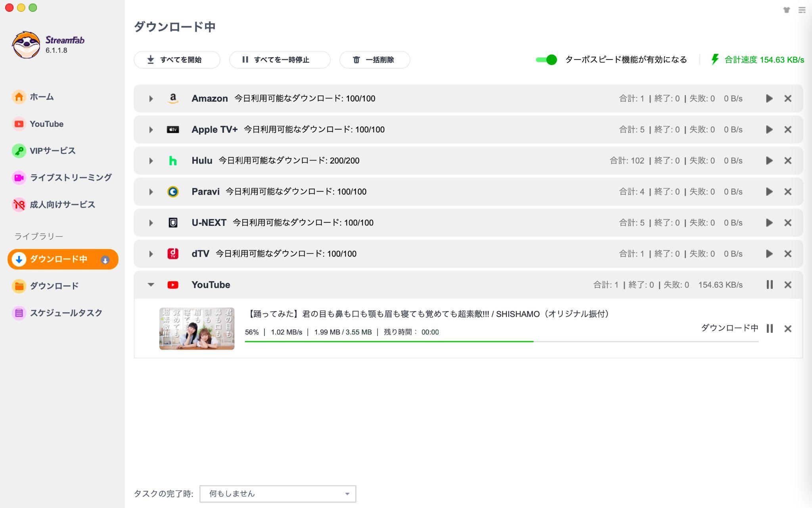Remove the Apple TV+ download group
Image resolution: width=812 pixels, height=508 pixels.
click(788, 130)
